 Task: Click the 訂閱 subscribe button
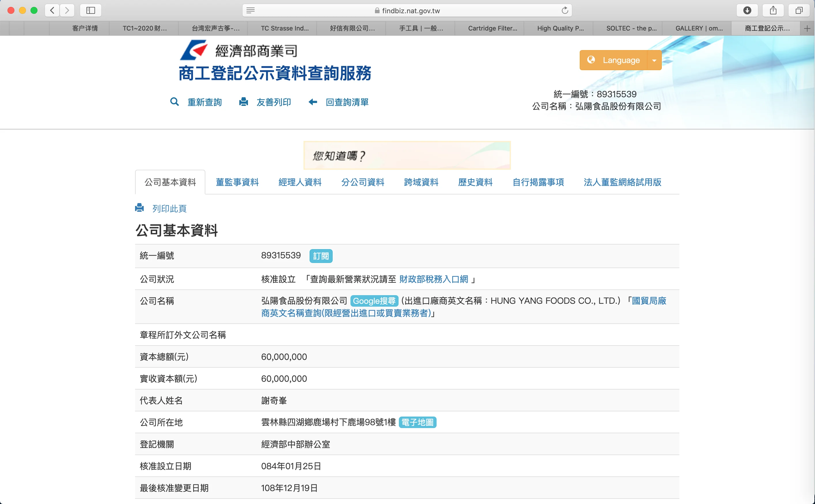click(x=321, y=256)
